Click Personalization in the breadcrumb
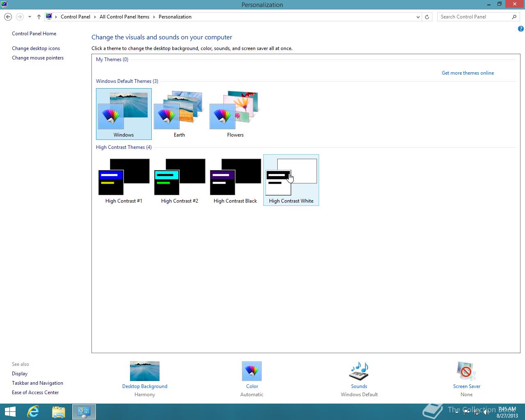The height and width of the screenshot is (420, 525). click(175, 17)
